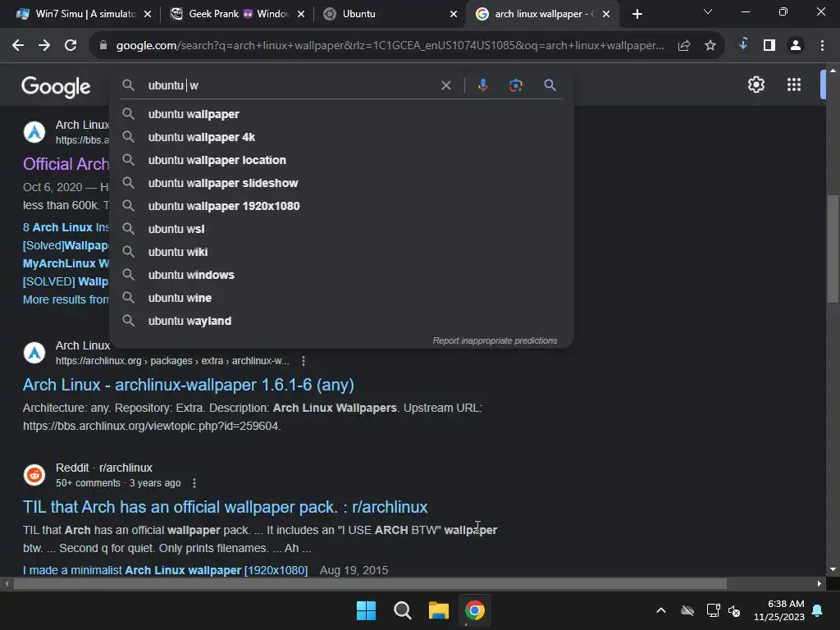Close the Geek Prank tab
This screenshot has height=630, width=840.
(x=300, y=15)
